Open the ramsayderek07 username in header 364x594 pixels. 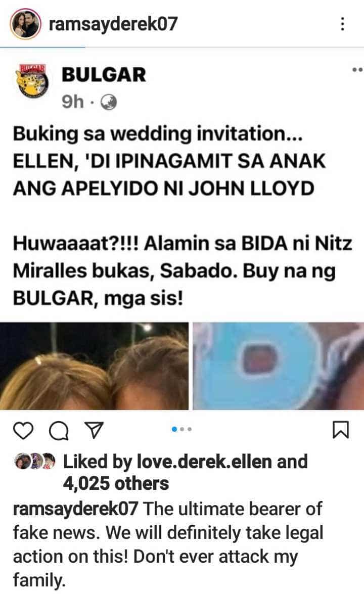(x=113, y=24)
